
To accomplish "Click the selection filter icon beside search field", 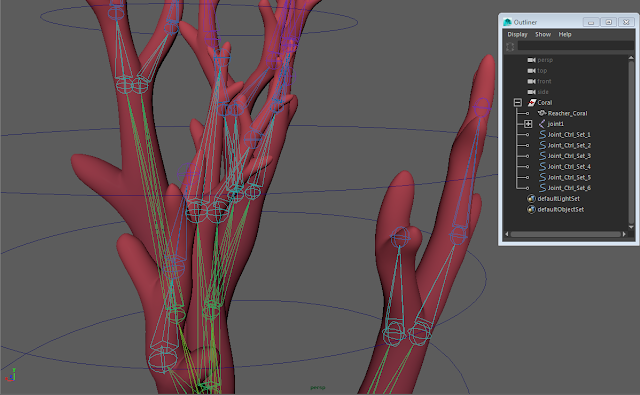I will pos(510,47).
